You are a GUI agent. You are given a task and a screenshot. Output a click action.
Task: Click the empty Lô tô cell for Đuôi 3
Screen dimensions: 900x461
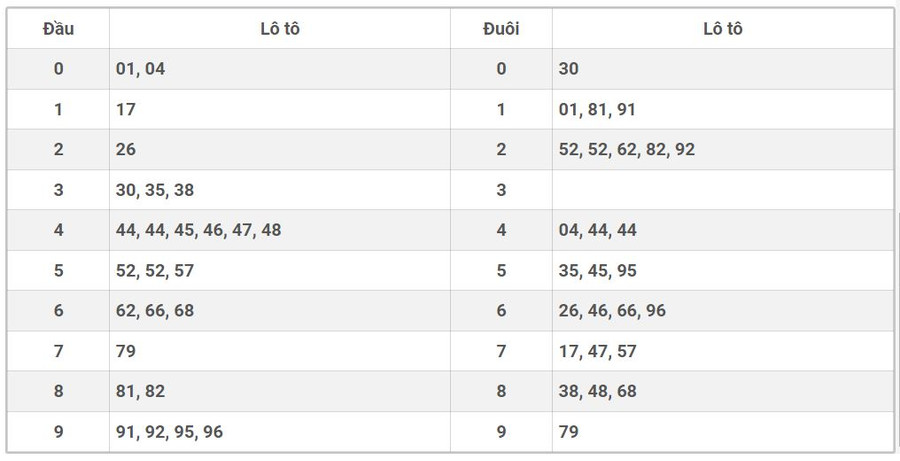pos(722,190)
